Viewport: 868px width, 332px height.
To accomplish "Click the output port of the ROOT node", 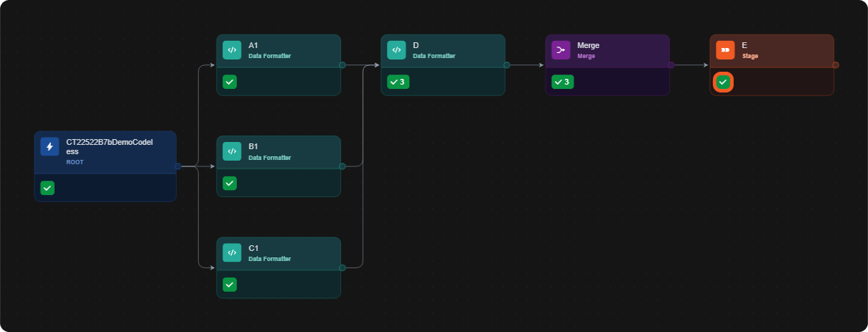I will pos(177,166).
